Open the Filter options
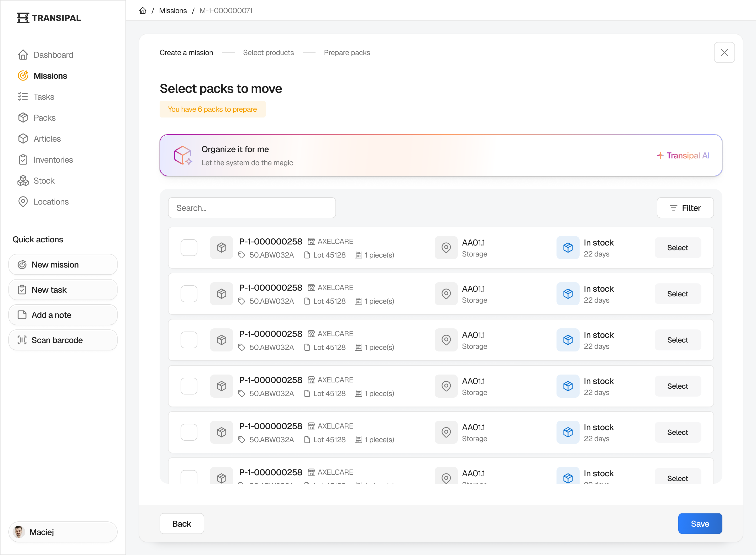The width and height of the screenshot is (756, 555). [x=685, y=208]
